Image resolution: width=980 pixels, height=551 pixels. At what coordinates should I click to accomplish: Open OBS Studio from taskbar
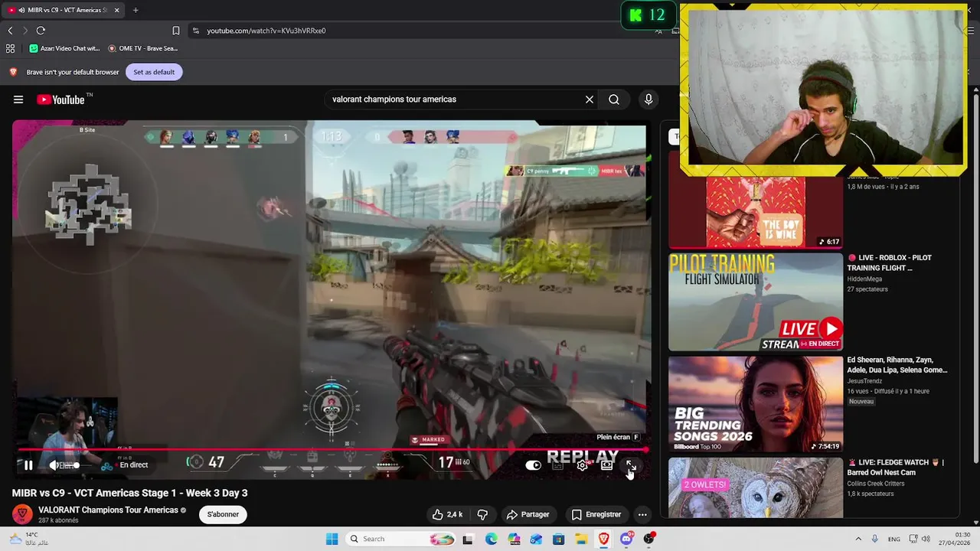pyautogui.click(x=649, y=539)
